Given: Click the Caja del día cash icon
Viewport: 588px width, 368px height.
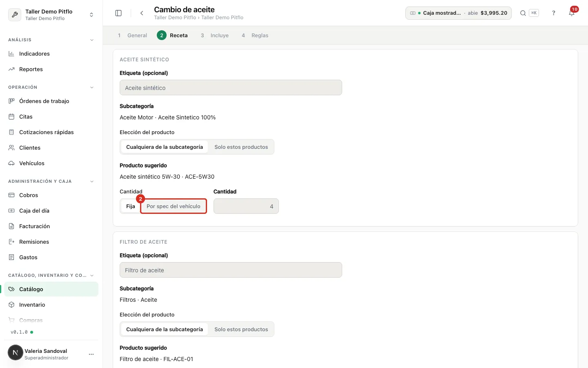Looking at the screenshot, I should (x=11, y=211).
